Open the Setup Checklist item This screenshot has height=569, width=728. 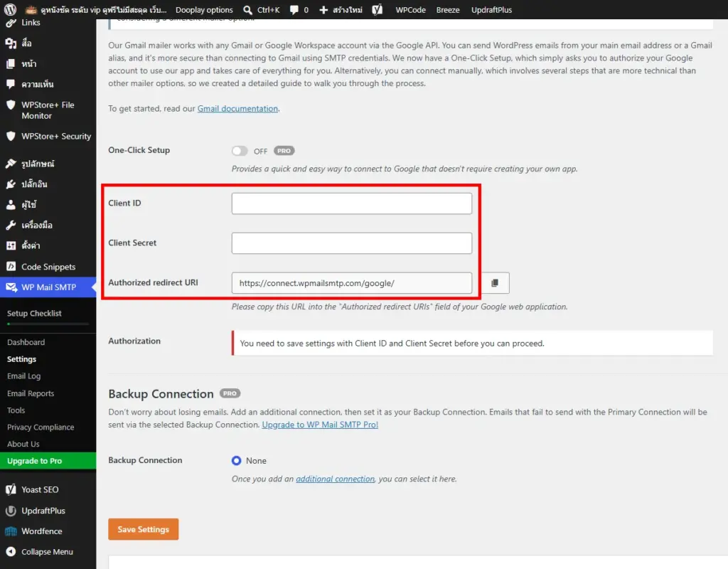34,314
